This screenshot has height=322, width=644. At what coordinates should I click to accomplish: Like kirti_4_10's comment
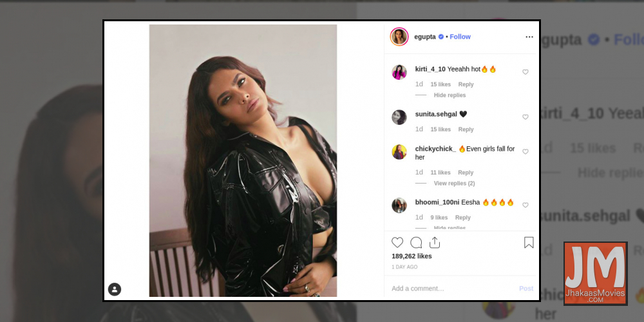tap(526, 72)
